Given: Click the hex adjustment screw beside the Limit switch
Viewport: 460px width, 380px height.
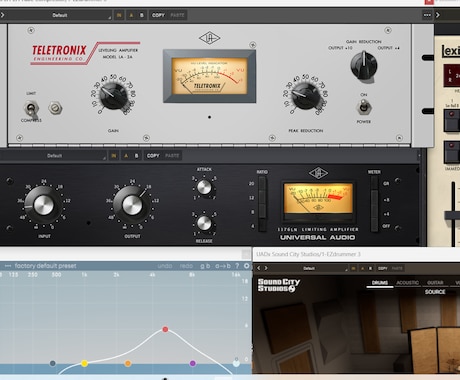Looking at the screenshot, I should pyautogui.click(x=55, y=108).
